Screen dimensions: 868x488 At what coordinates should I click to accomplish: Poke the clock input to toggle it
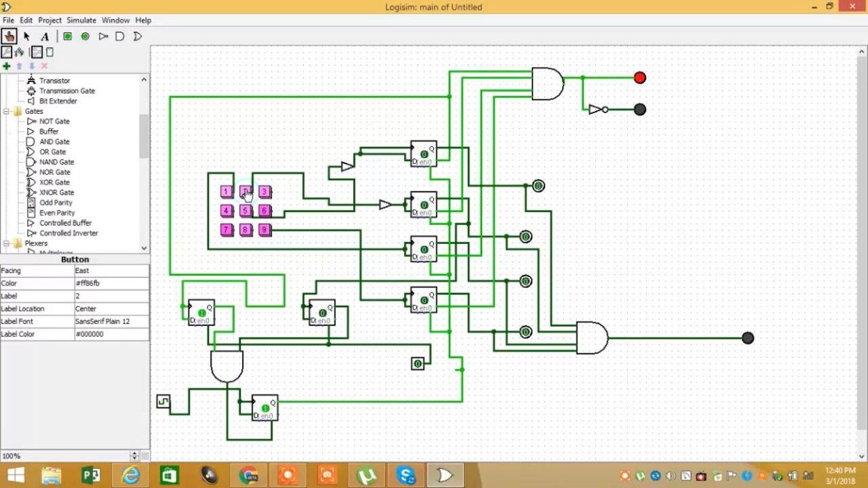coord(163,401)
